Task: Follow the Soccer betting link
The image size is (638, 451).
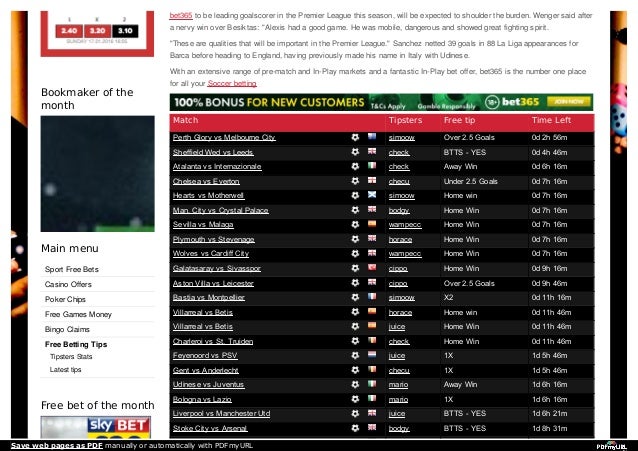Action: [x=232, y=83]
